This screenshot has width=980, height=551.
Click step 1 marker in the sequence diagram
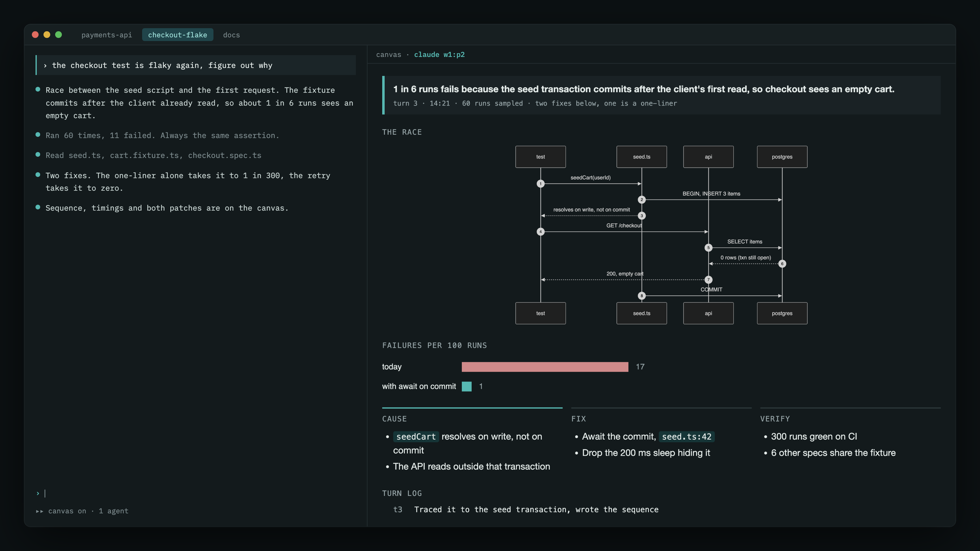click(x=541, y=184)
